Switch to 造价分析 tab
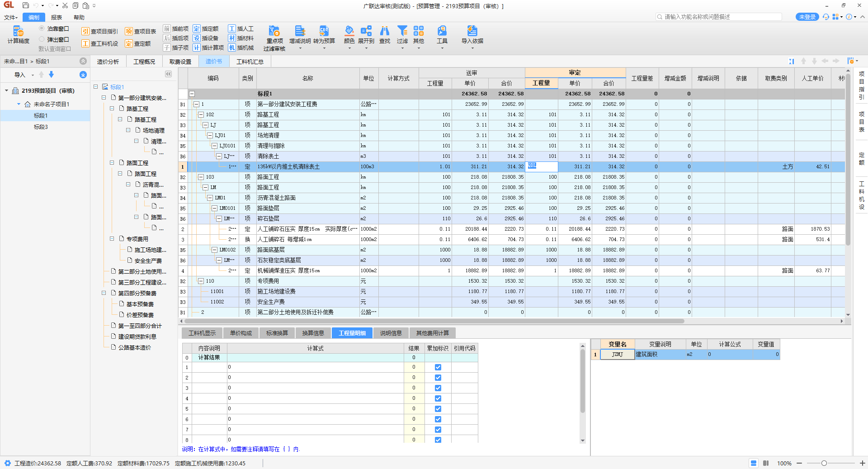Image resolution: width=868 pixels, height=469 pixels. click(108, 62)
